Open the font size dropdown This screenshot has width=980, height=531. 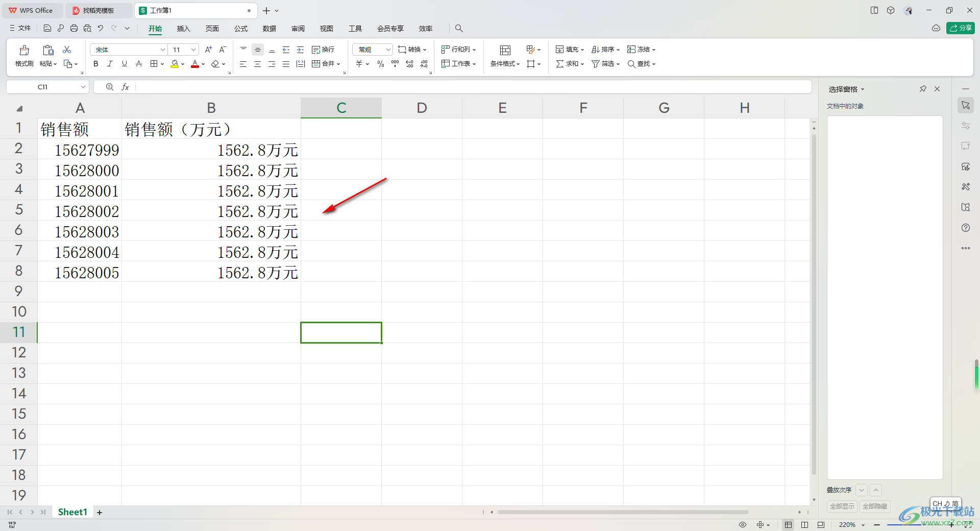pyautogui.click(x=193, y=50)
